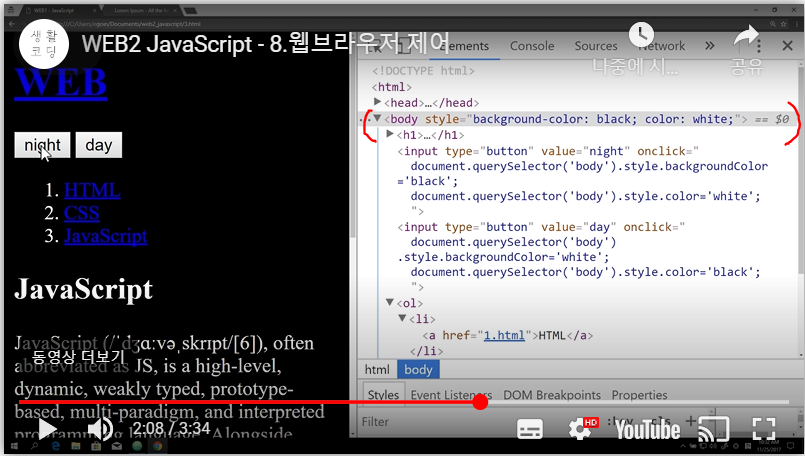Open the HTML list link
The image size is (805, 456).
[92, 190]
